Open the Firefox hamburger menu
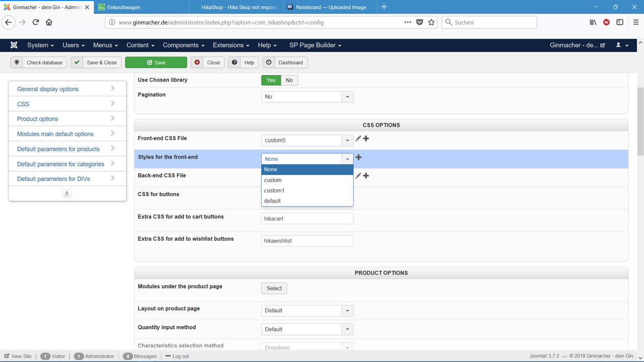Viewport: 644px width, 362px height. coord(636,22)
